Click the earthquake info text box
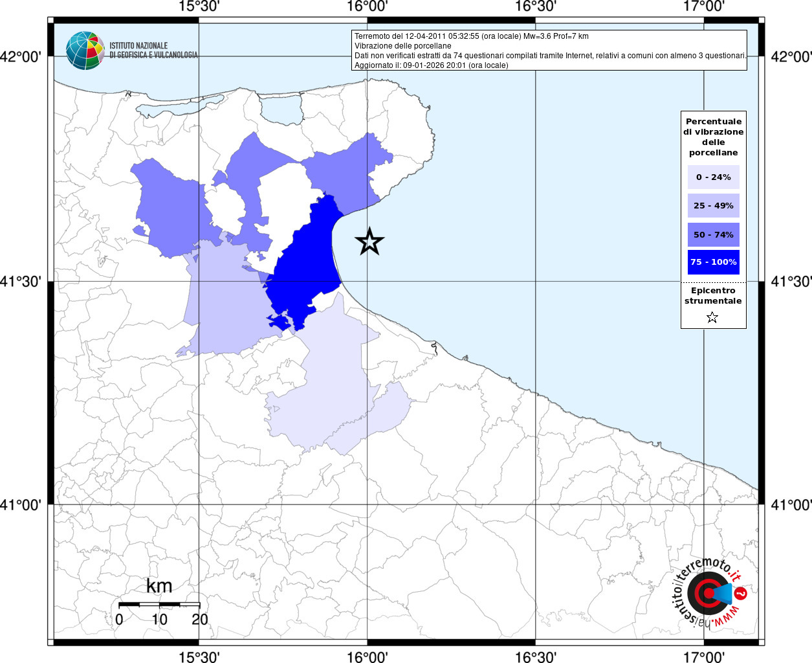Screen dimensions: 812x663 click(549, 50)
